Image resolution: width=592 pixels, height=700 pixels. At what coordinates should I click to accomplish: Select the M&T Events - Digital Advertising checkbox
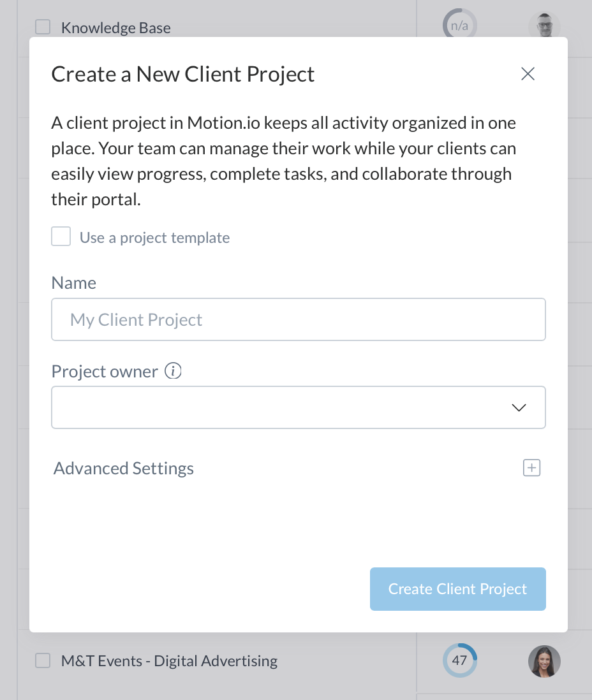(x=43, y=660)
